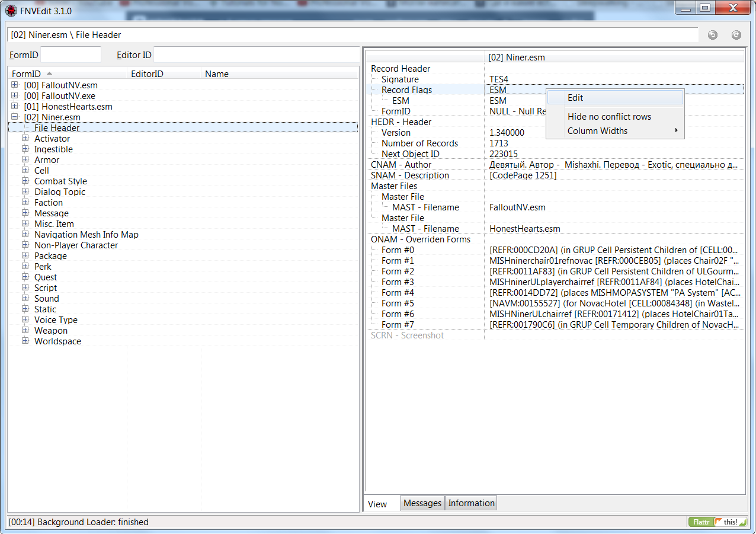Select the Misc. Item tree item
This screenshot has width=756, height=534.
pyautogui.click(x=54, y=223)
